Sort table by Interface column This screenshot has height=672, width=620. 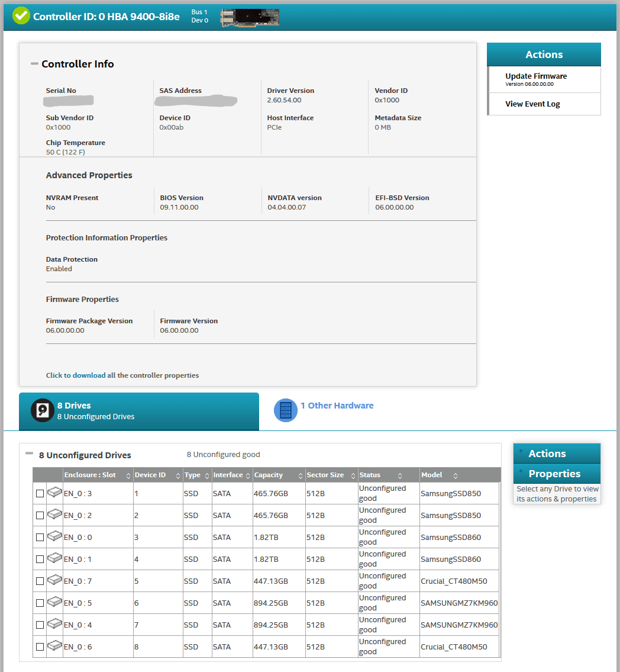[x=247, y=475]
